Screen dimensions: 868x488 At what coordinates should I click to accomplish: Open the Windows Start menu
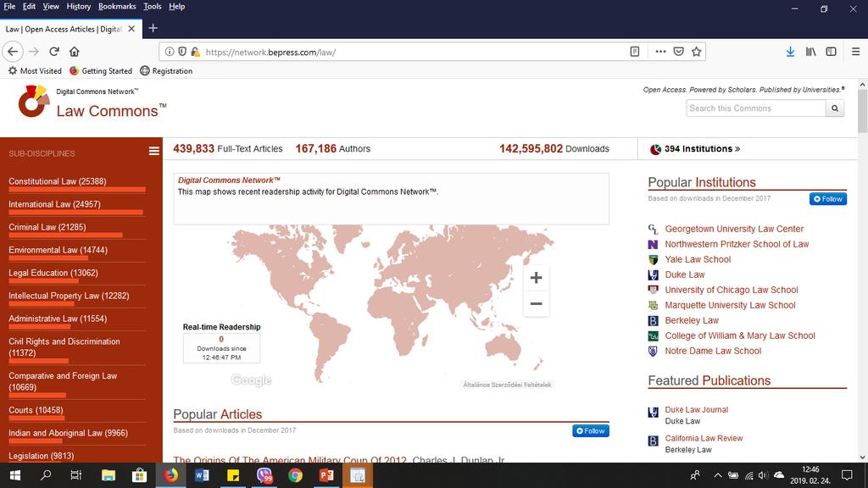(15, 475)
